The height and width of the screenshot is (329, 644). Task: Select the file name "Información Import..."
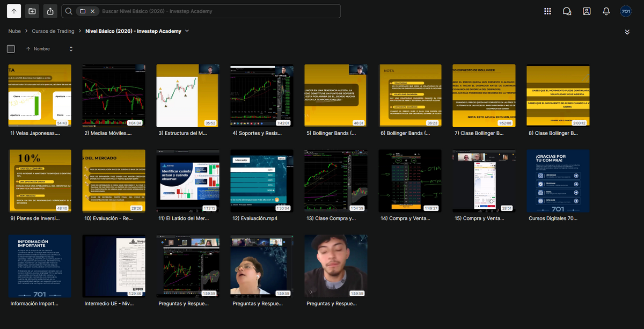34,303
